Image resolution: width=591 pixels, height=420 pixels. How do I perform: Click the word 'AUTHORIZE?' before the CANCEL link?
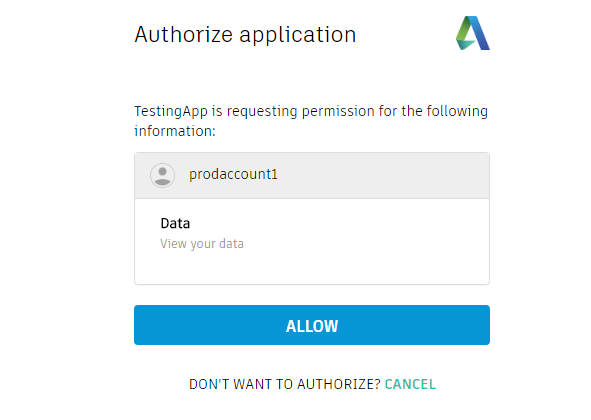click(x=339, y=384)
